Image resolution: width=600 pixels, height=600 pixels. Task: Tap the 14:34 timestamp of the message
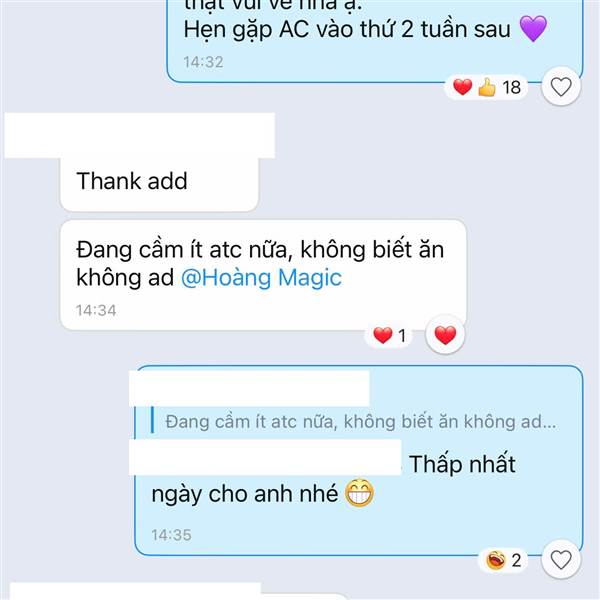[x=96, y=310]
